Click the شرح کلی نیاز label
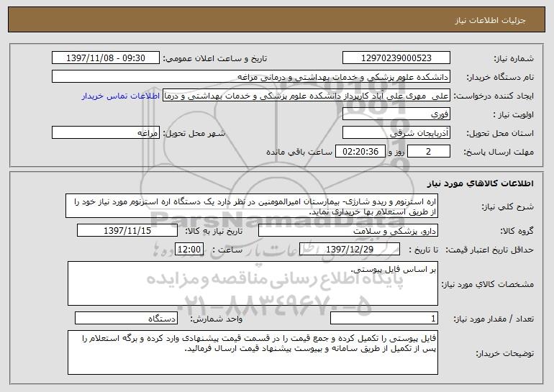Image resolution: width=554 pixels, height=392 pixels. (507, 206)
